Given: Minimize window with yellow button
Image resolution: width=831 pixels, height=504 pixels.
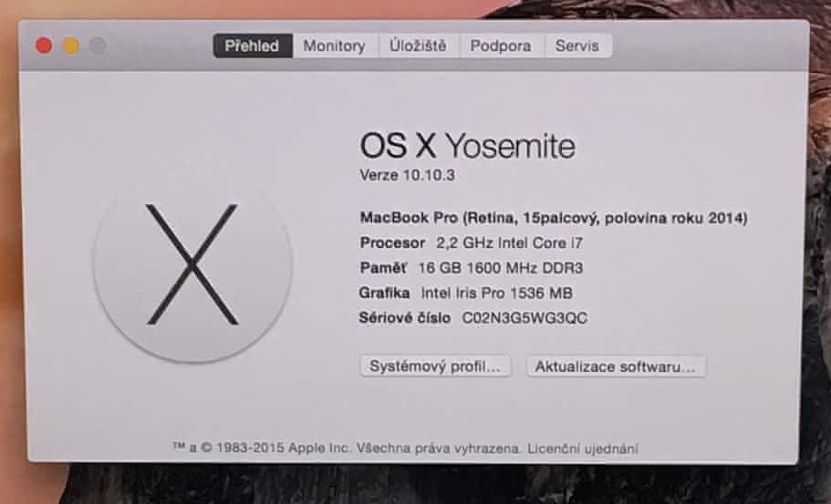Looking at the screenshot, I should [71, 46].
